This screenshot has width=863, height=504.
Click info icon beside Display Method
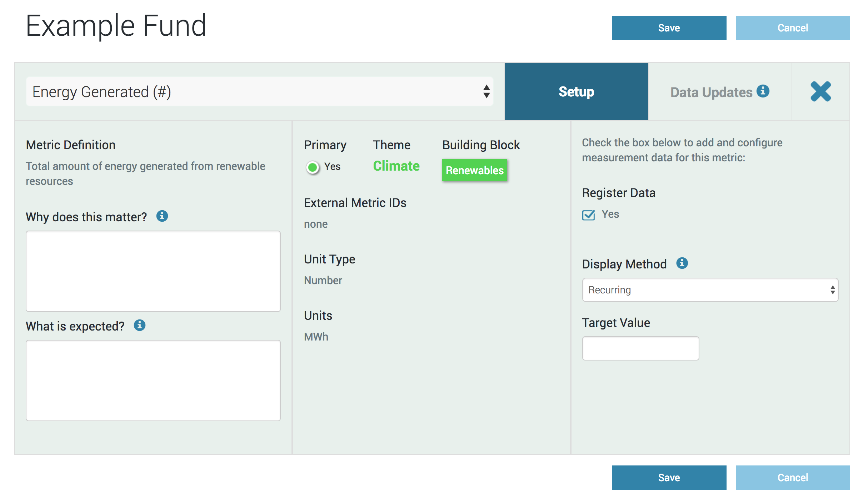682,263
